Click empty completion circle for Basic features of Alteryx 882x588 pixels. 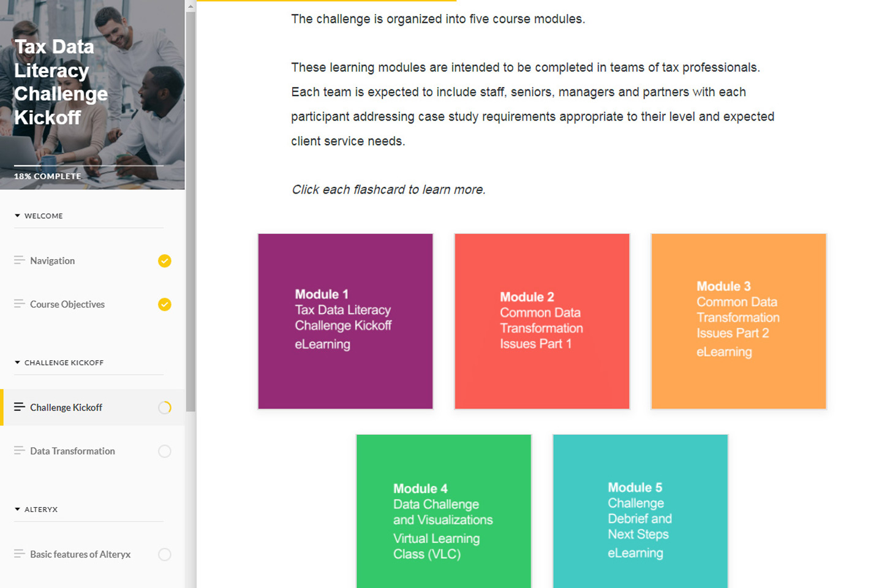point(165,554)
